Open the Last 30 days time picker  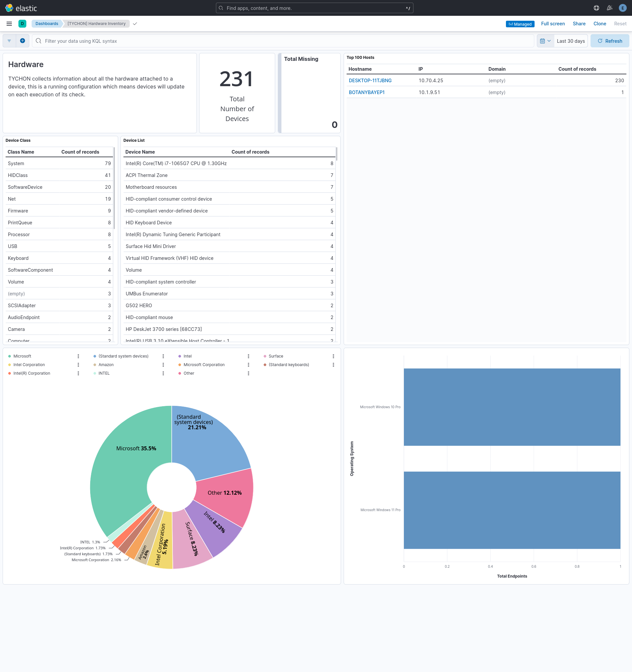(571, 41)
